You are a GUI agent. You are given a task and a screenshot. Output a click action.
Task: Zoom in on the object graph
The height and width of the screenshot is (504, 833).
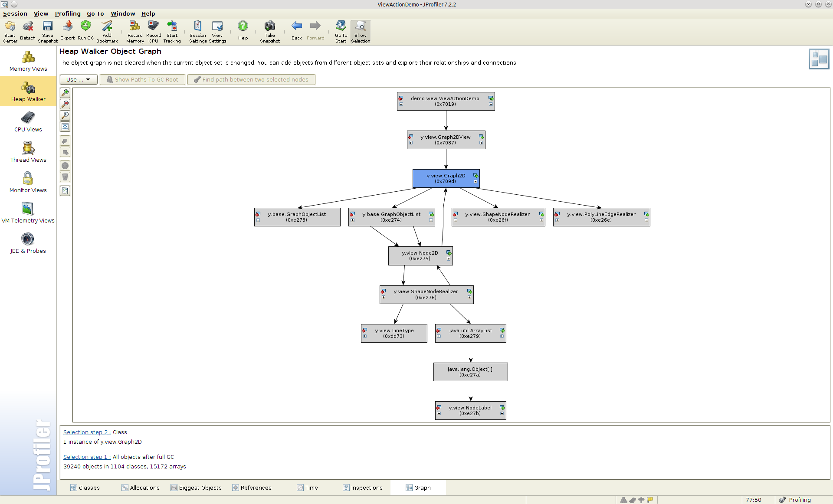(x=65, y=93)
